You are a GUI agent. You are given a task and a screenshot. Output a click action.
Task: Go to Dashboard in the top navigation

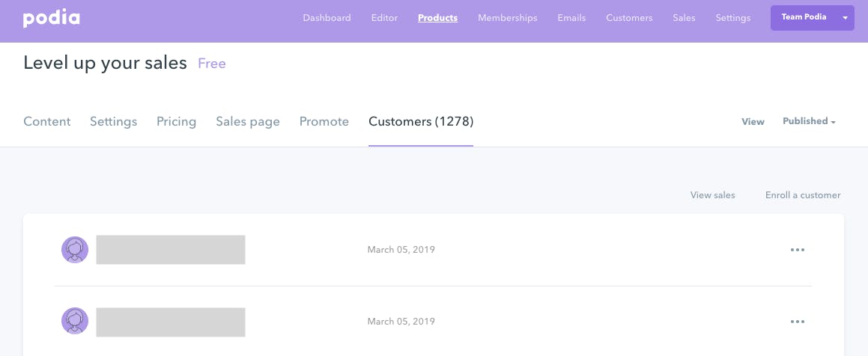[327, 18]
